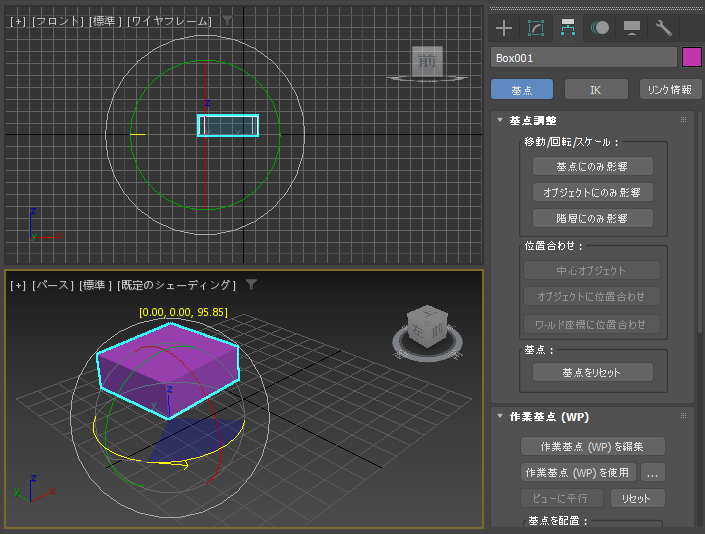Open the [+] menu in Front viewport

(18, 21)
